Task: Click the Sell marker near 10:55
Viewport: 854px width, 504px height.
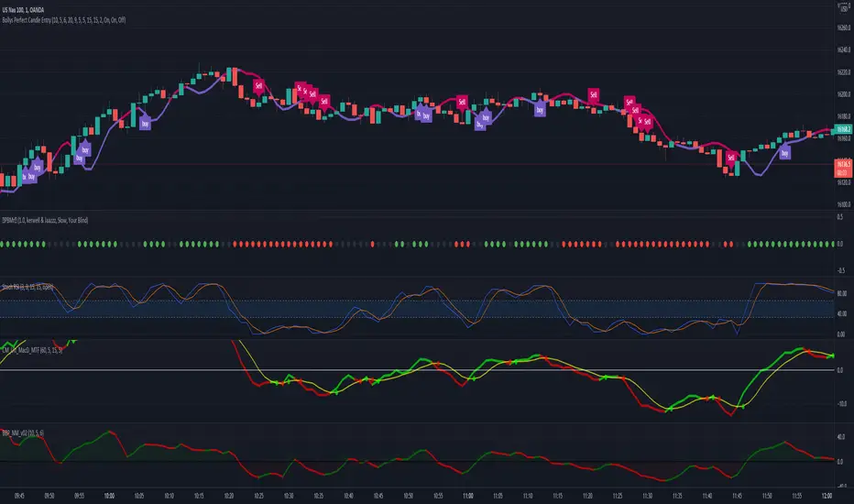Action: tap(462, 102)
